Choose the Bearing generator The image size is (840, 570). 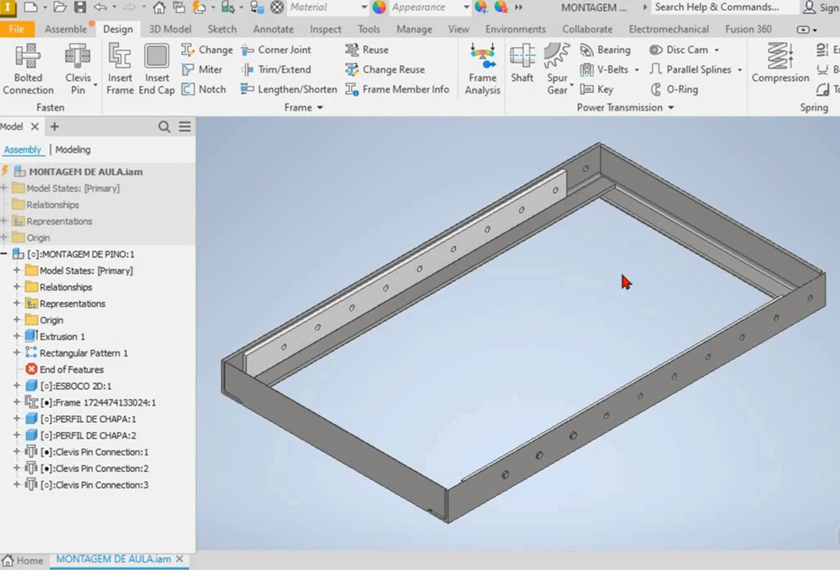pyautogui.click(x=605, y=50)
